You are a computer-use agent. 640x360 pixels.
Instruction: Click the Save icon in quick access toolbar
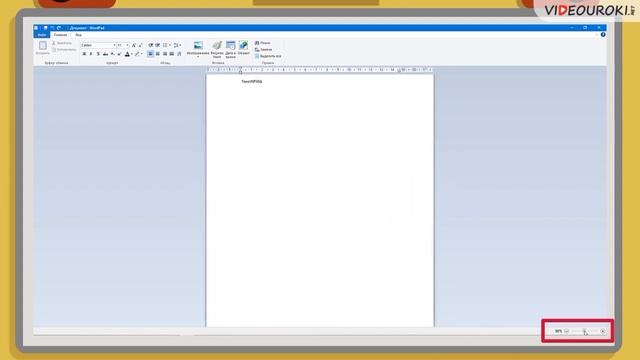[x=45, y=28]
